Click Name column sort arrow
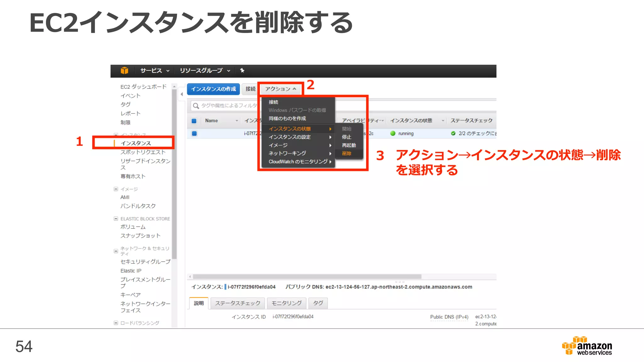The width and height of the screenshot is (644, 362). click(237, 121)
